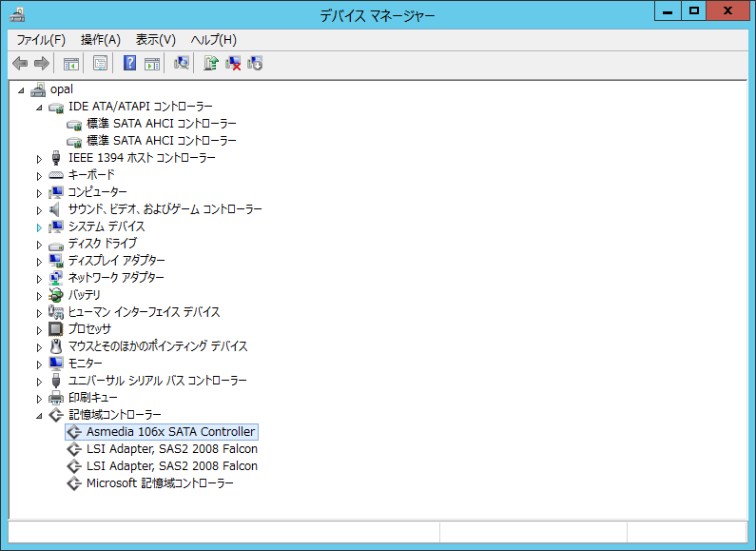Select the ユニバーサル シリアル バス コントローラー label
The width and height of the screenshot is (756, 551).
(x=157, y=381)
